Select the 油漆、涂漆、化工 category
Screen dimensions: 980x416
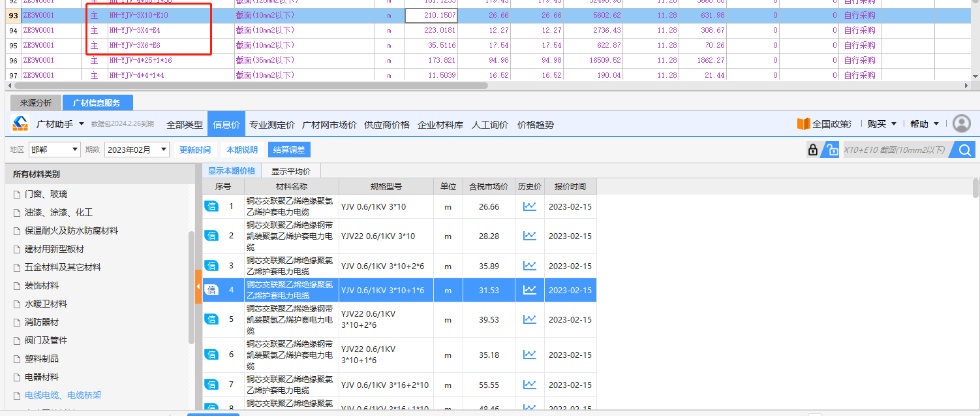[x=59, y=212]
